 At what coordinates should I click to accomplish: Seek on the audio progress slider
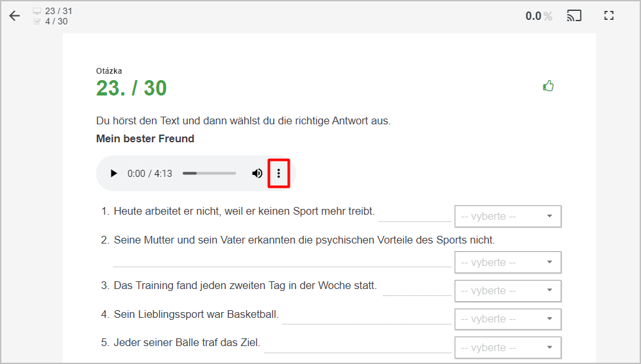[x=210, y=173]
